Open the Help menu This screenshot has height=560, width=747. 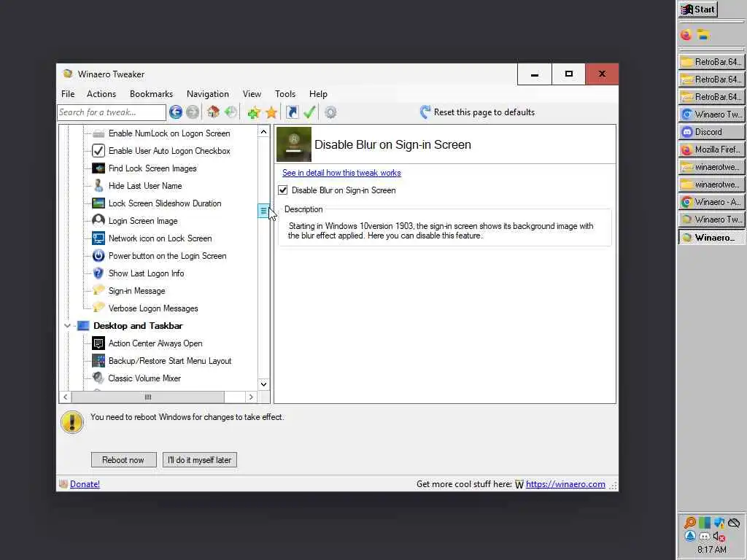(x=318, y=94)
